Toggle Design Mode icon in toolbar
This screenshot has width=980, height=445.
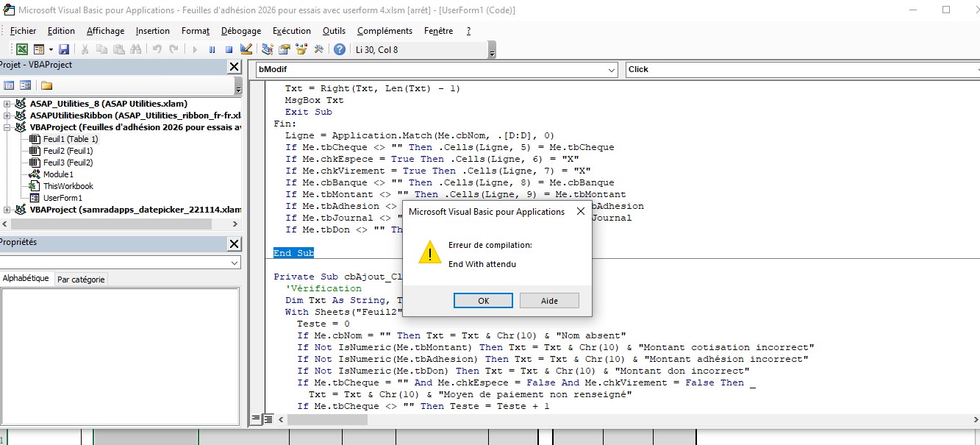click(x=246, y=49)
